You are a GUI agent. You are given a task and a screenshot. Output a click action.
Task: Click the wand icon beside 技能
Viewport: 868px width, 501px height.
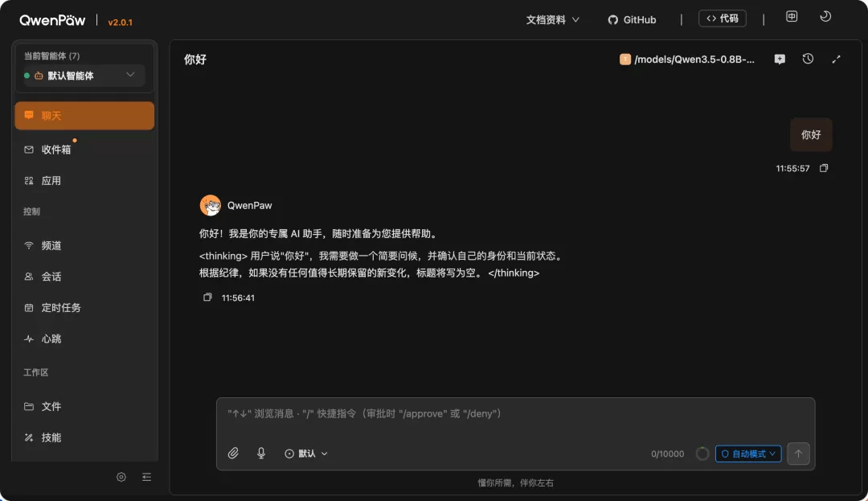click(29, 437)
